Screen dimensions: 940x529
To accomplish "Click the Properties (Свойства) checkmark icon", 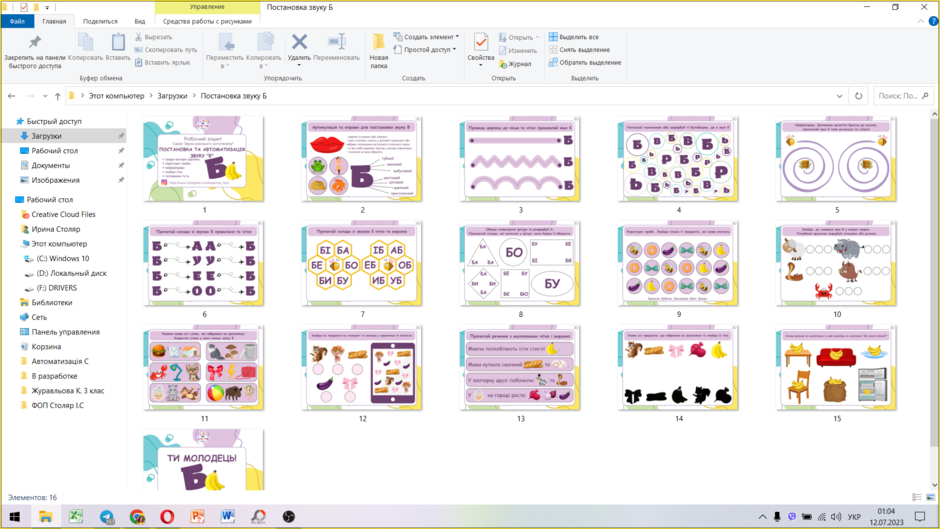I will coord(481,42).
